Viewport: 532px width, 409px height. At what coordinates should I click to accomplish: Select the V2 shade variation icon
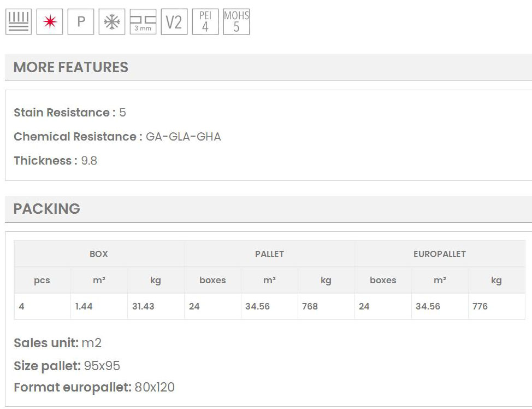[x=174, y=22]
